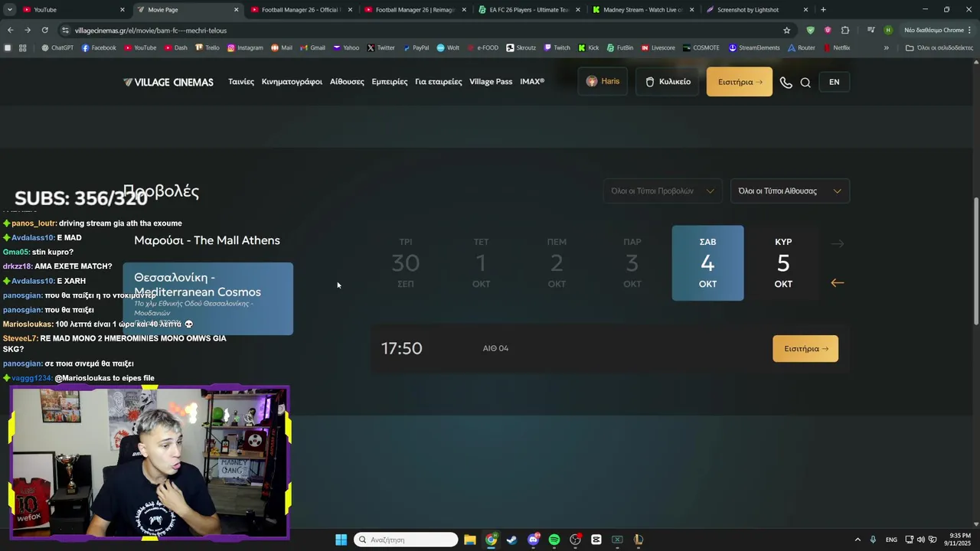This screenshot has width=980, height=551.
Task: Buy tickets for the 17:50 showing
Action: tap(805, 349)
